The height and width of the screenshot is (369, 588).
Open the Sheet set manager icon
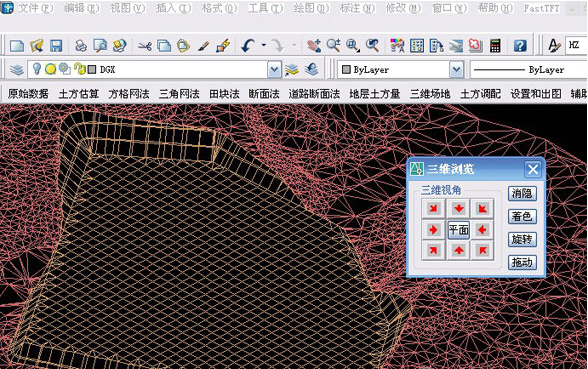[x=456, y=46]
